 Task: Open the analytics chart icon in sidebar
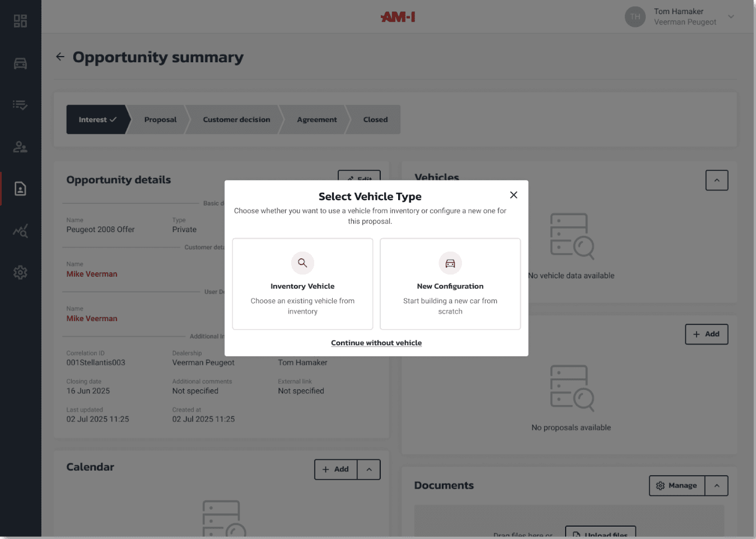[20, 231]
